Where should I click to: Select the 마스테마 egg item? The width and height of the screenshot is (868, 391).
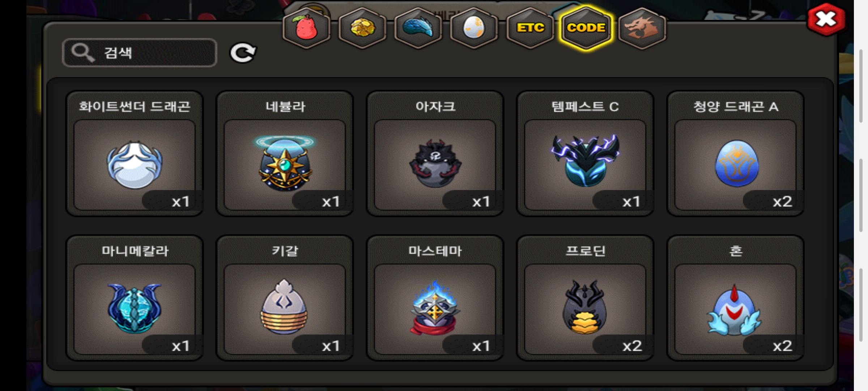(x=435, y=298)
